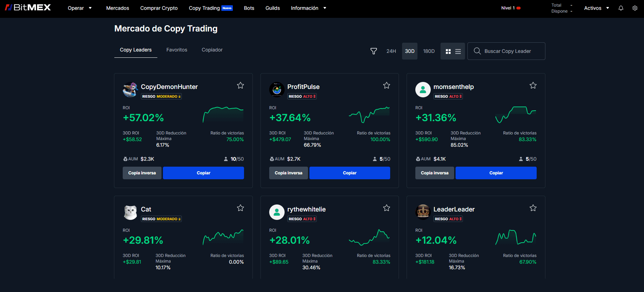
Task: Click the search magnifier icon
Action: point(477,51)
